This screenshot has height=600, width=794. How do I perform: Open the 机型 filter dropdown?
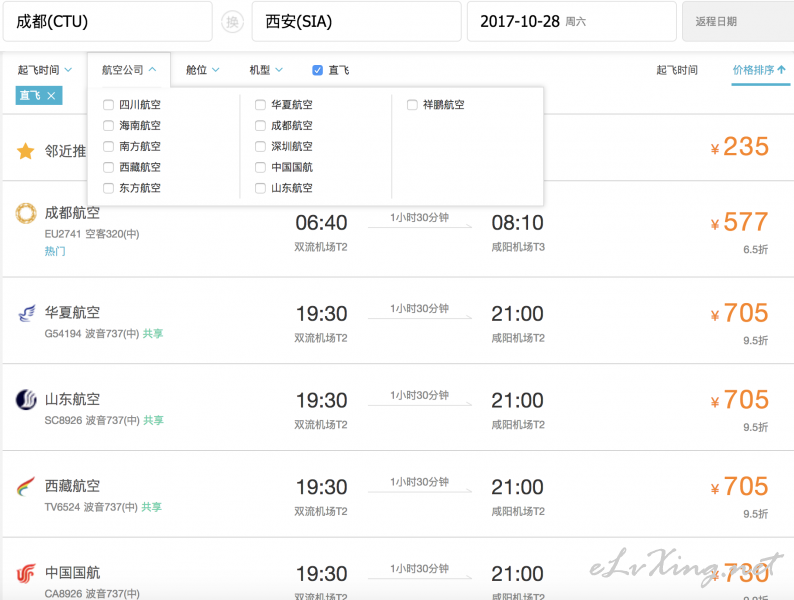(x=266, y=70)
